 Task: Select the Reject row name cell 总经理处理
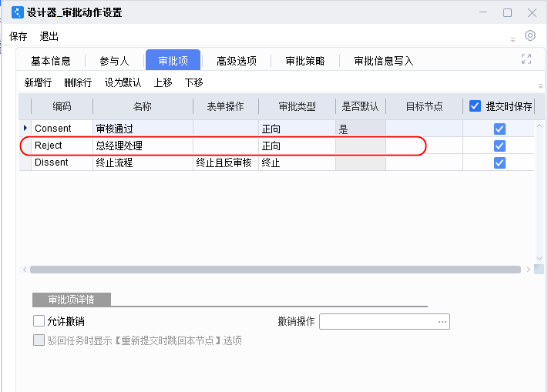coord(143,146)
